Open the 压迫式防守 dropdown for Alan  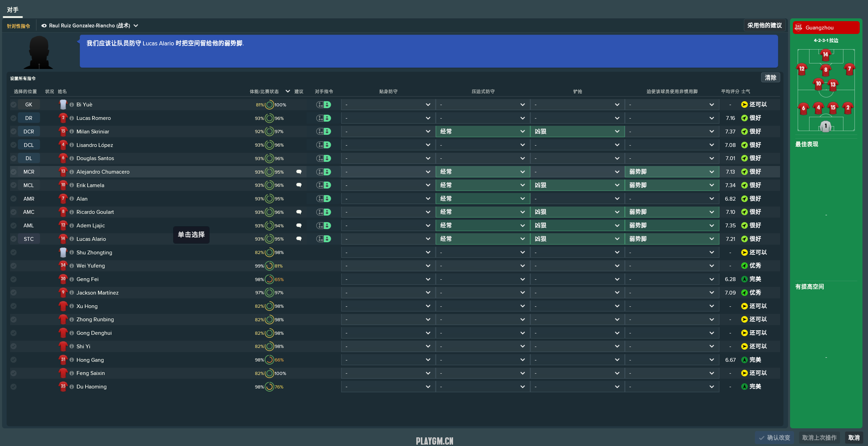tap(482, 199)
